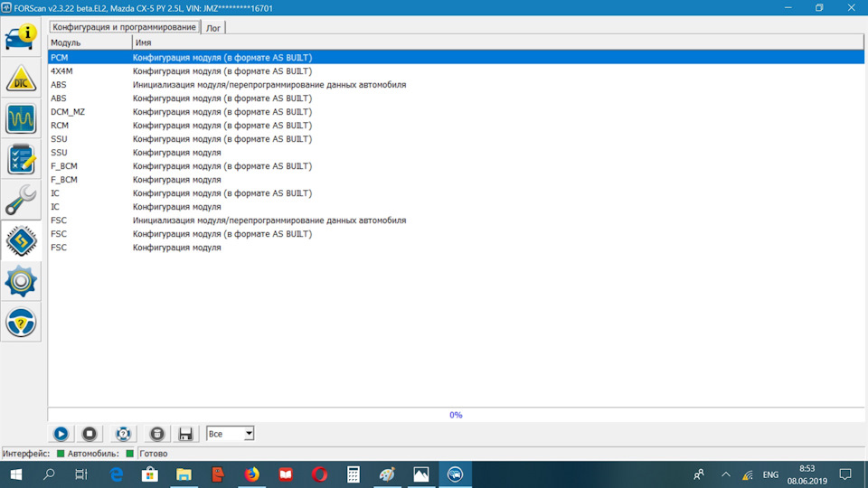
Task: Open the Action Center notifications
Action: (x=845, y=474)
